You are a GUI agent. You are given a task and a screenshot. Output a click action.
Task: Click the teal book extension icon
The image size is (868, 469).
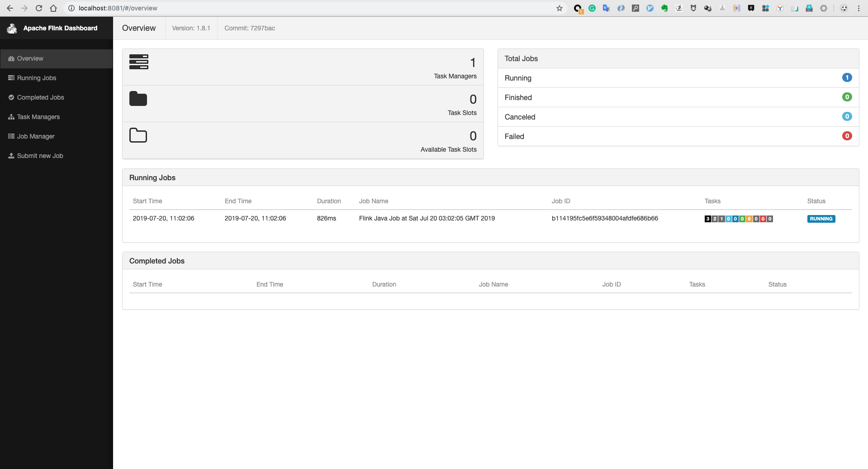coord(795,8)
